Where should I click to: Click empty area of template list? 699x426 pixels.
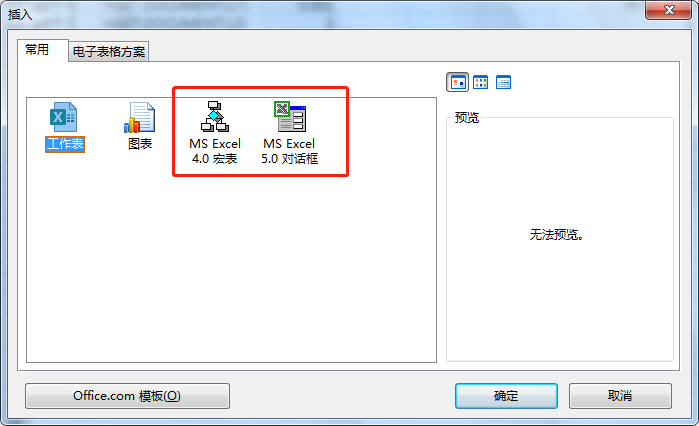(232, 267)
